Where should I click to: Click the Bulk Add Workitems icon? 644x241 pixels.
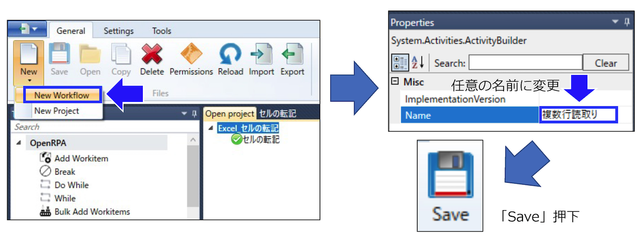pos(46,212)
